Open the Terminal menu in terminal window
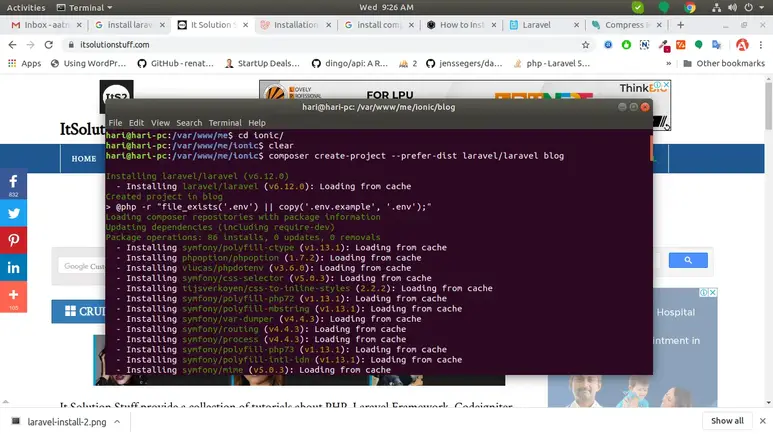The image size is (773, 435). coord(225,123)
